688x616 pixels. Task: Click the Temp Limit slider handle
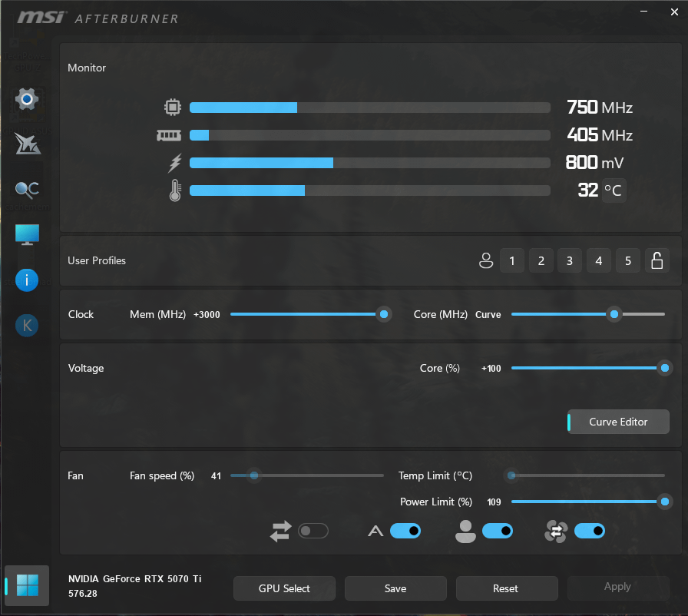511,475
